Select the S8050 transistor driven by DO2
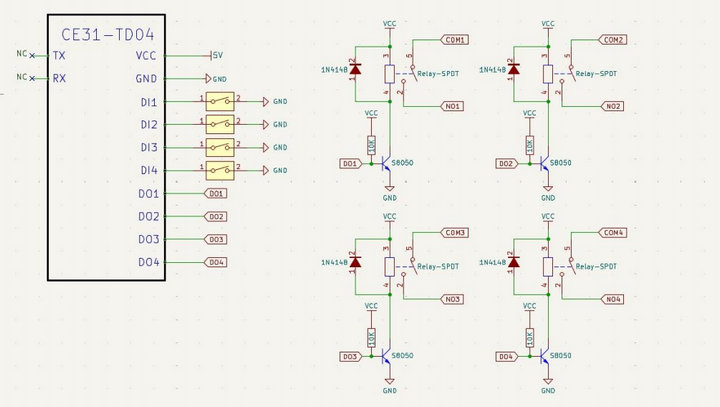The height and width of the screenshot is (407, 720). [x=545, y=163]
